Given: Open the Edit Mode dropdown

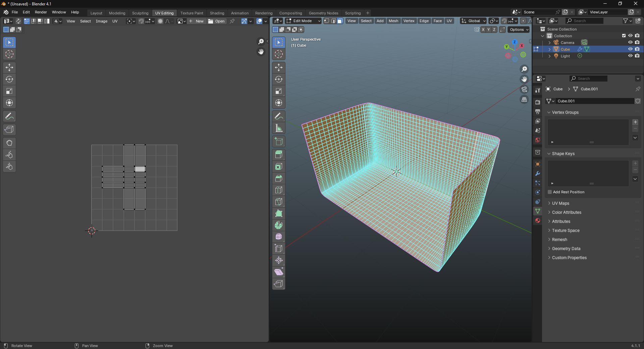Looking at the screenshot, I should tap(304, 21).
